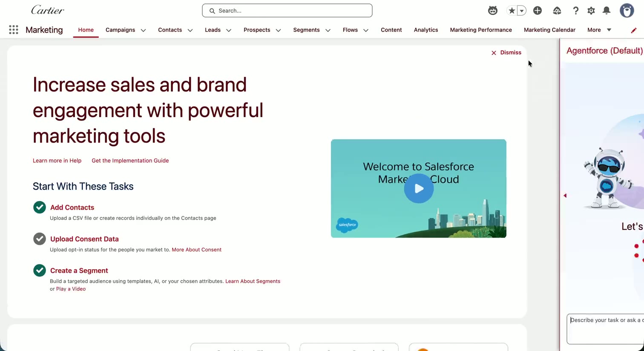Viewport: 644px width, 351px height.
Task: Click the checkmark icon beside Upload Consent Data
Action: point(40,239)
